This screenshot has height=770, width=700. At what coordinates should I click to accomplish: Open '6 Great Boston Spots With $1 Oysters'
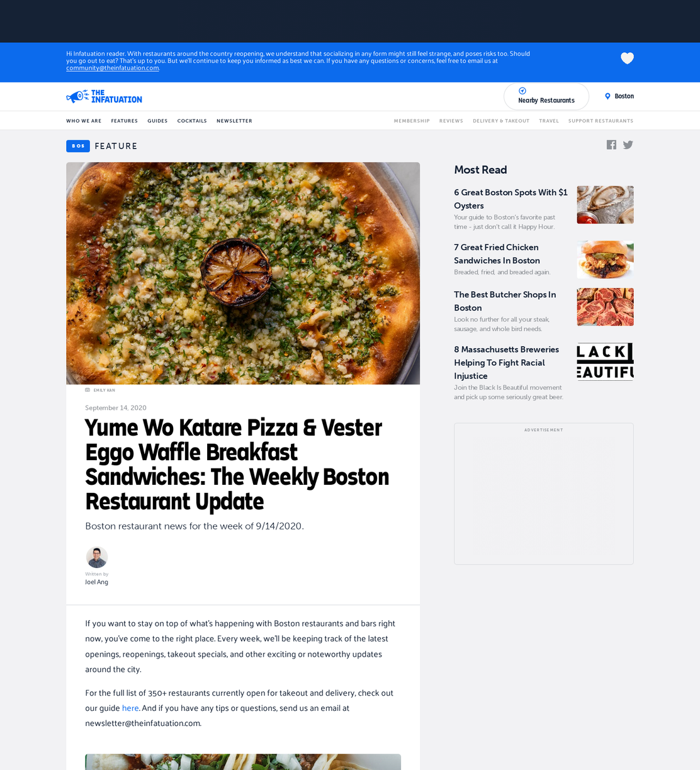[511, 199]
